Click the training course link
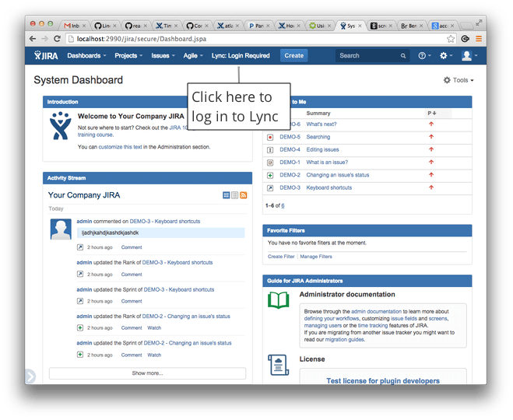Screen dimensions: 513x420 click(95, 135)
